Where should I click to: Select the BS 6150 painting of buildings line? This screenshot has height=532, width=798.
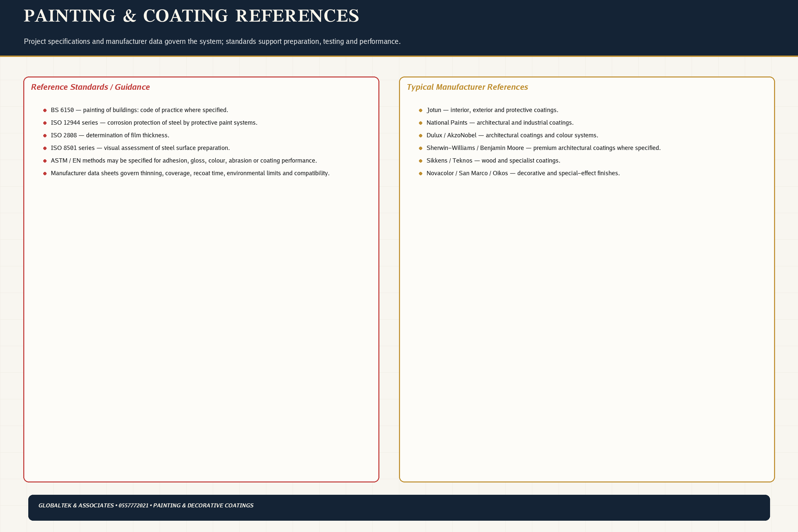tap(139, 110)
